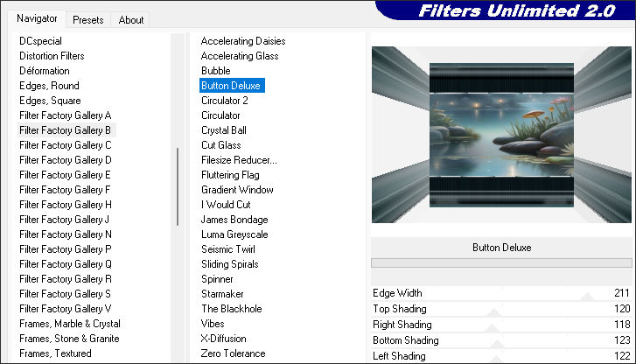Choose the Distortion Filters category

point(51,56)
